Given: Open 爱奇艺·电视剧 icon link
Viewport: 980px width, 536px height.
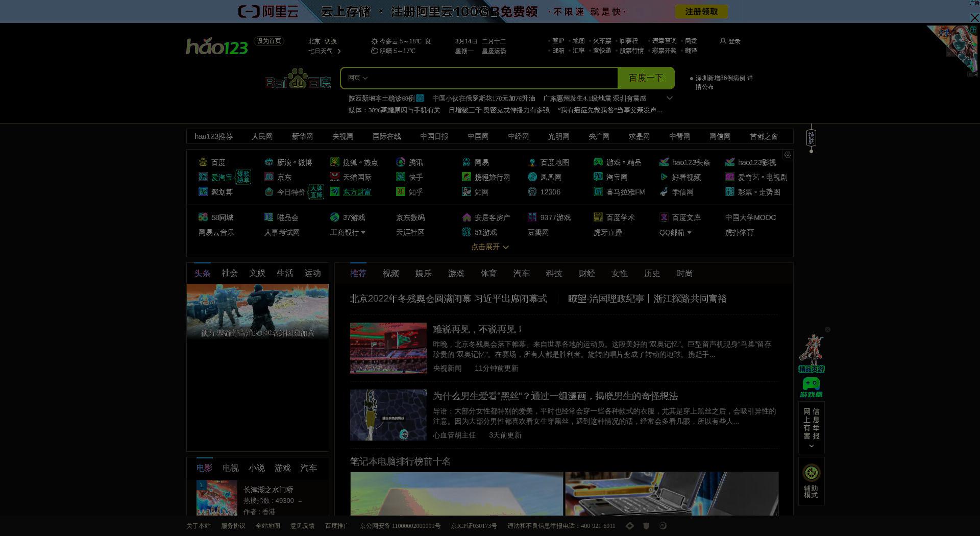Looking at the screenshot, I should click(730, 177).
